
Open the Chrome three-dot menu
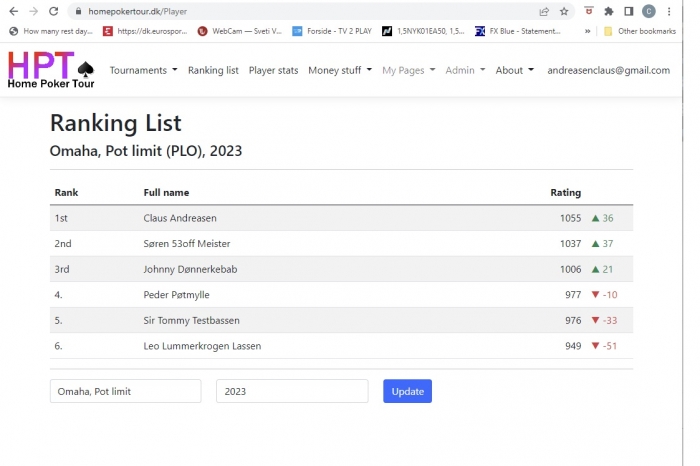click(x=669, y=12)
